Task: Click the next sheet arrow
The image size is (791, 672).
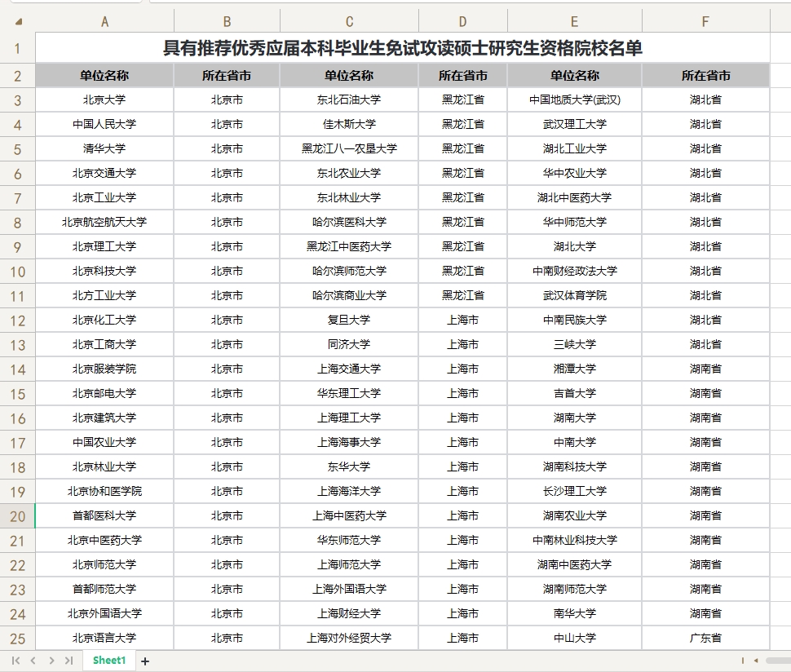Action: pos(51,660)
